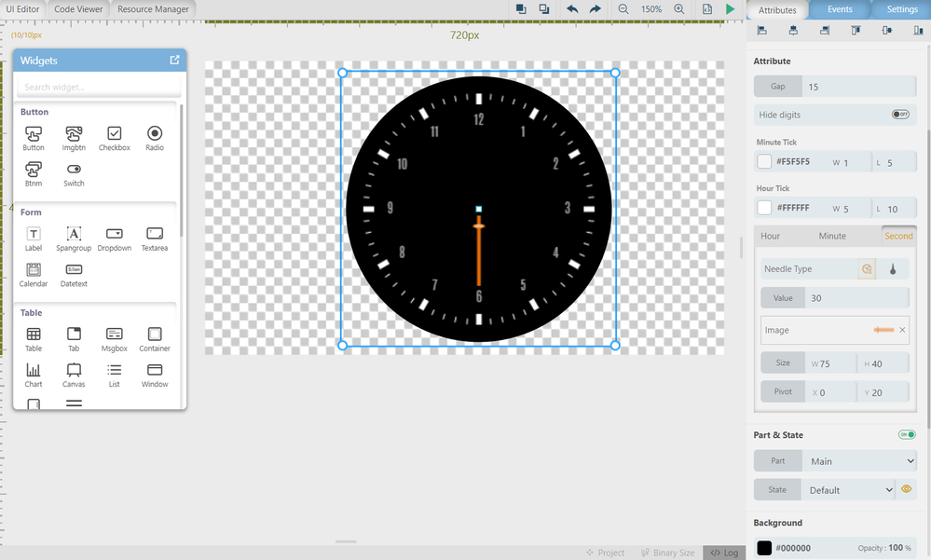Select the Tab widget icon
Viewport: 931px width, 560px height.
tap(74, 335)
